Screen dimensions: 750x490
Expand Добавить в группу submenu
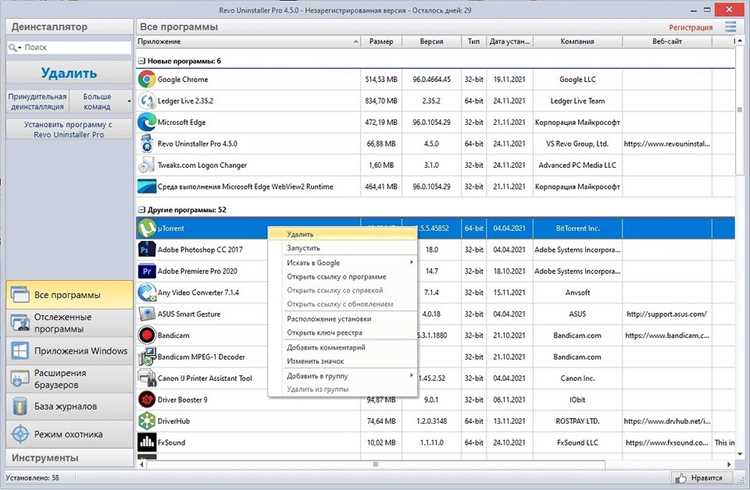pyautogui.click(x=411, y=376)
